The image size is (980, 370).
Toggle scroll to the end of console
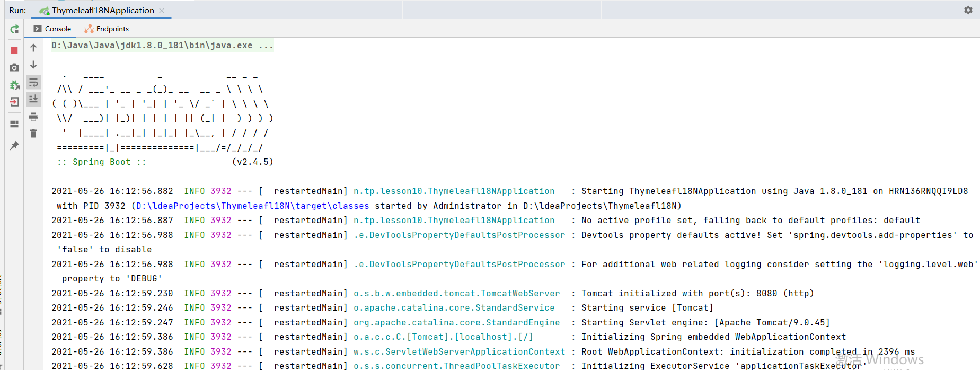(x=33, y=99)
